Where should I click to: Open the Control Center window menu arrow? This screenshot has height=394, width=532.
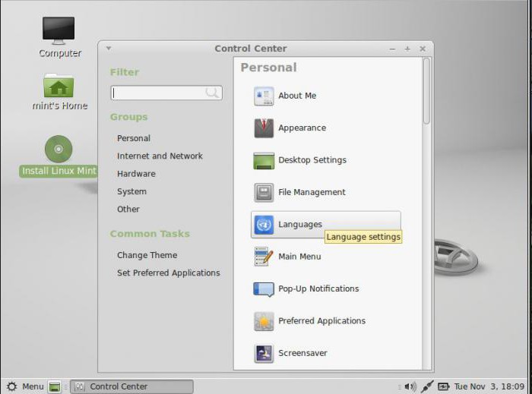coord(109,49)
